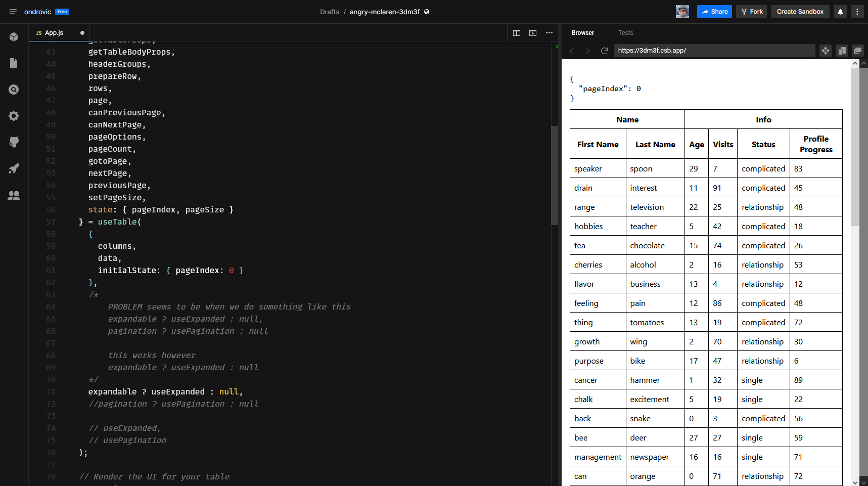Click the Drafts breadcrumb
This screenshot has height=486, width=868.
pyautogui.click(x=330, y=12)
